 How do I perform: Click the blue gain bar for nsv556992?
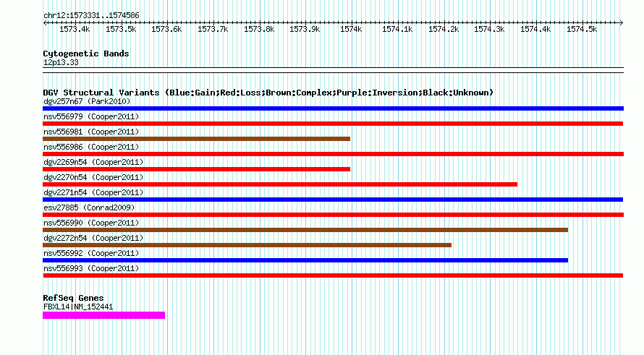pyautogui.click(x=305, y=260)
